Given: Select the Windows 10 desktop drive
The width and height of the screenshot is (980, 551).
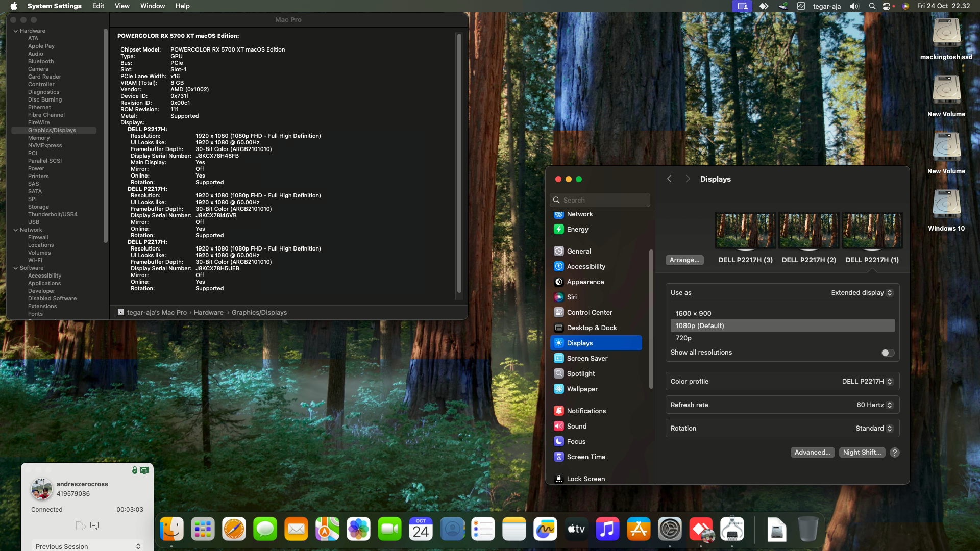Looking at the screenshot, I should (x=946, y=210).
